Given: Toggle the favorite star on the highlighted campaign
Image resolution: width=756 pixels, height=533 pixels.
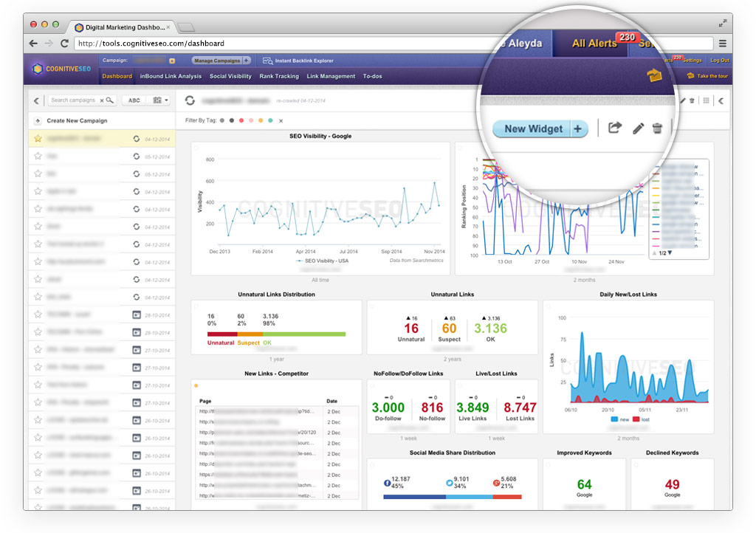Looking at the screenshot, I should [38, 139].
